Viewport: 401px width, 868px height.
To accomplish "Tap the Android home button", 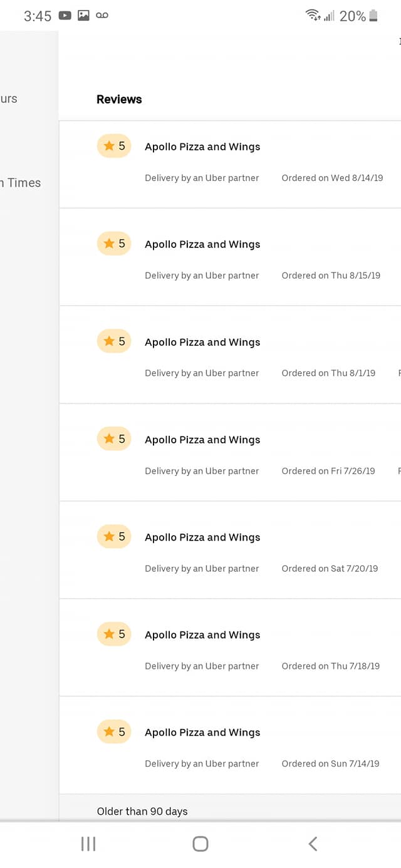I will (x=200, y=844).
